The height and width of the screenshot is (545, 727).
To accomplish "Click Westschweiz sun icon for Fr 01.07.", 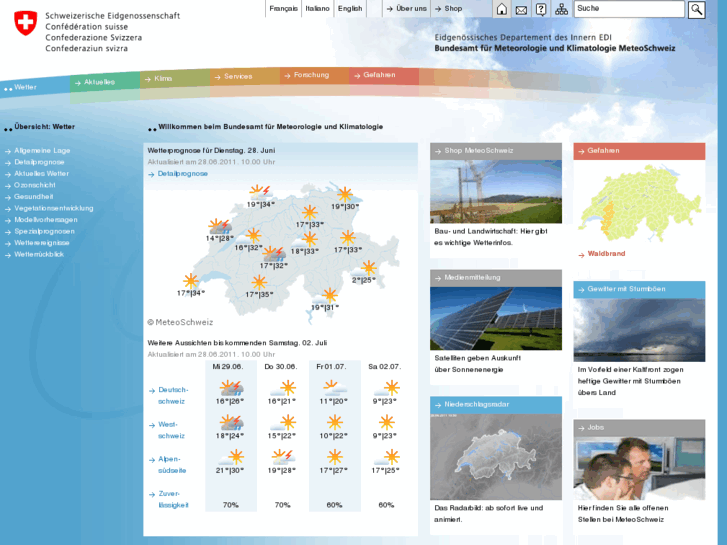I will tap(334, 422).
